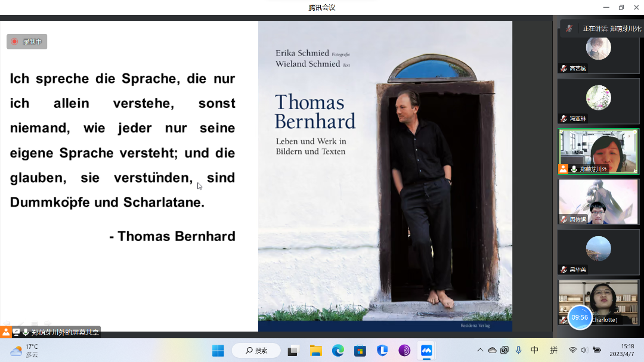644x362 pixels.
Task: Open 高艺航's participant tile
Action: coord(599,51)
